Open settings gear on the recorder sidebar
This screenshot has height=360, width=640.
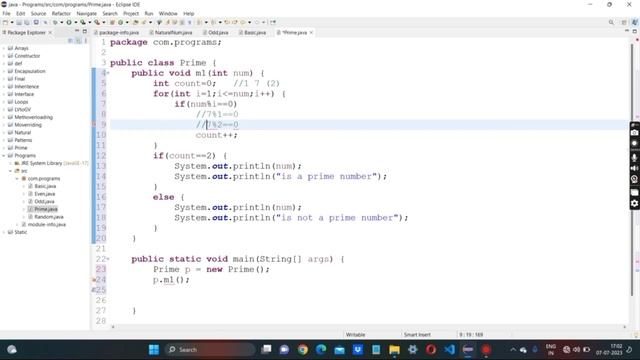coord(634,203)
